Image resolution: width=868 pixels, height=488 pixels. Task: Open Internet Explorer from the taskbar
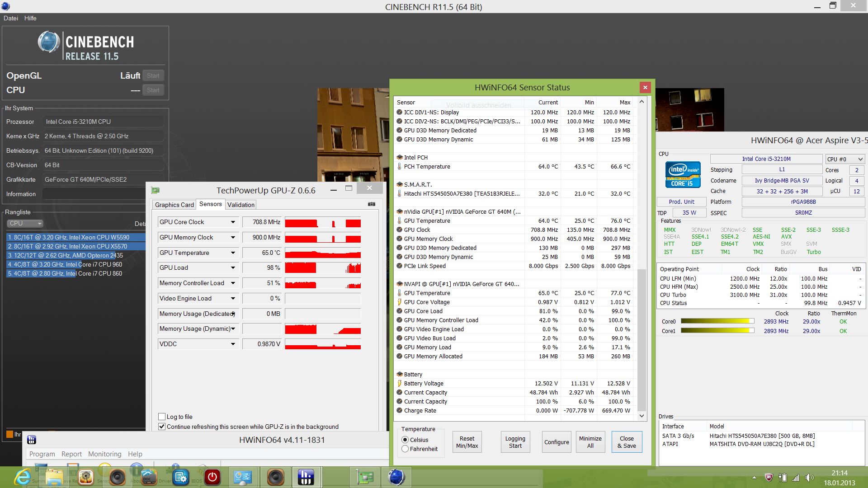(22, 477)
